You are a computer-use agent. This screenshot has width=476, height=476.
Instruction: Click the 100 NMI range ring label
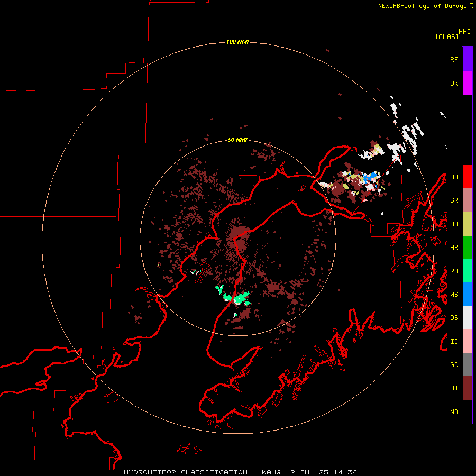237,42
